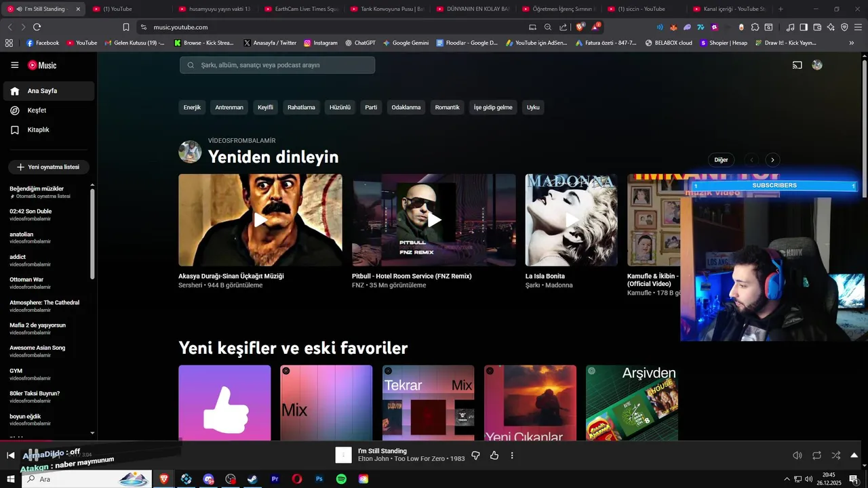
Task: Click the song search field
Action: [277, 65]
